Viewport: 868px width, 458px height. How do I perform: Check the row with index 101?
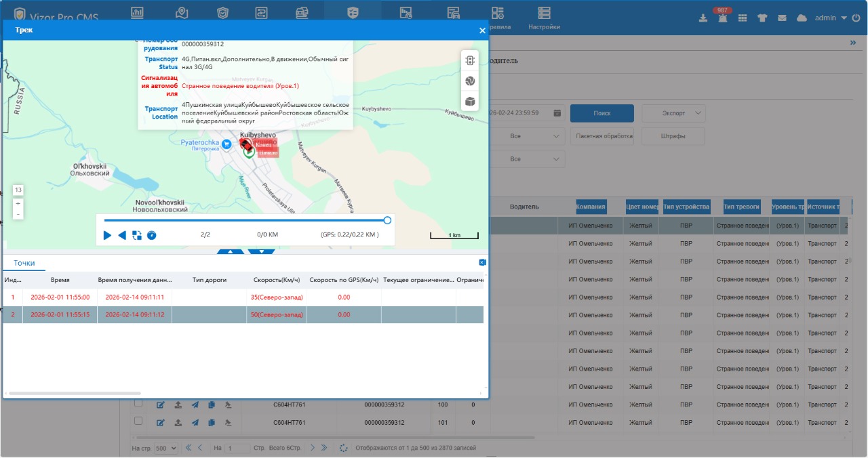click(138, 421)
